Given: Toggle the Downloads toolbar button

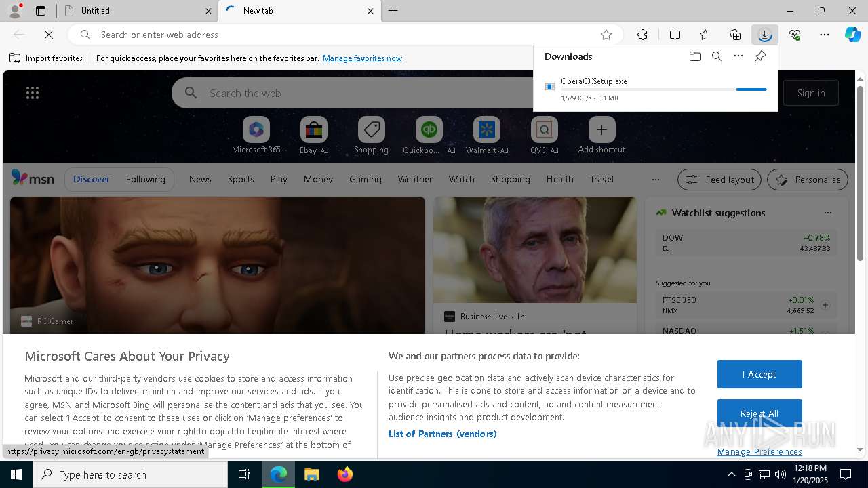Looking at the screenshot, I should (x=765, y=35).
